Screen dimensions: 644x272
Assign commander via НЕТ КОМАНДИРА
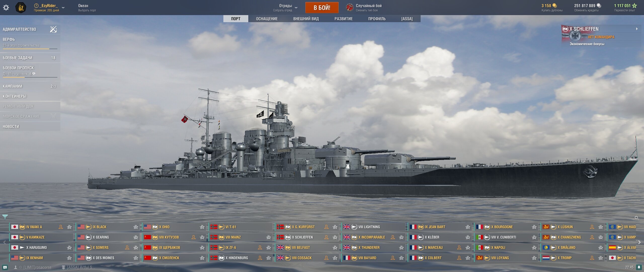pyautogui.click(x=601, y=37)
